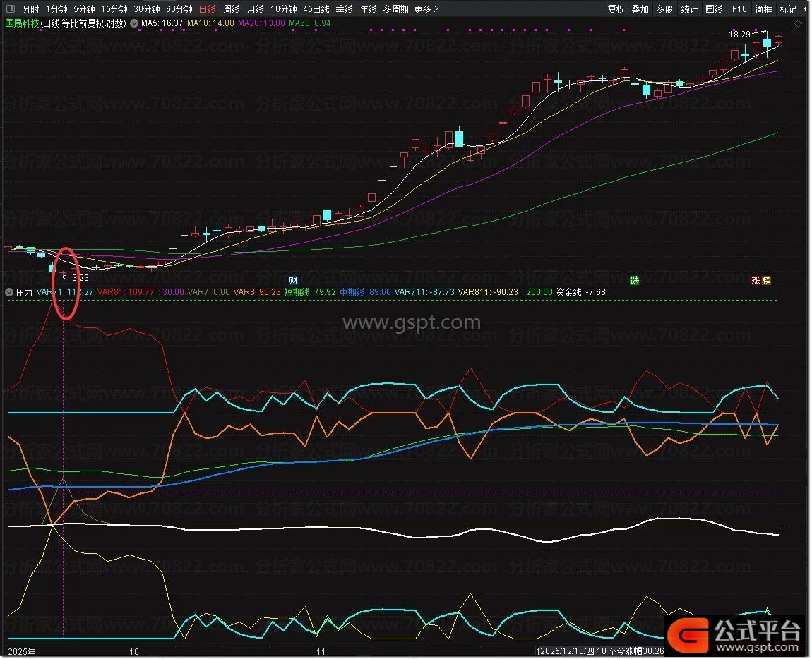Select the 周线 weekly chart tab

[232, 9]
